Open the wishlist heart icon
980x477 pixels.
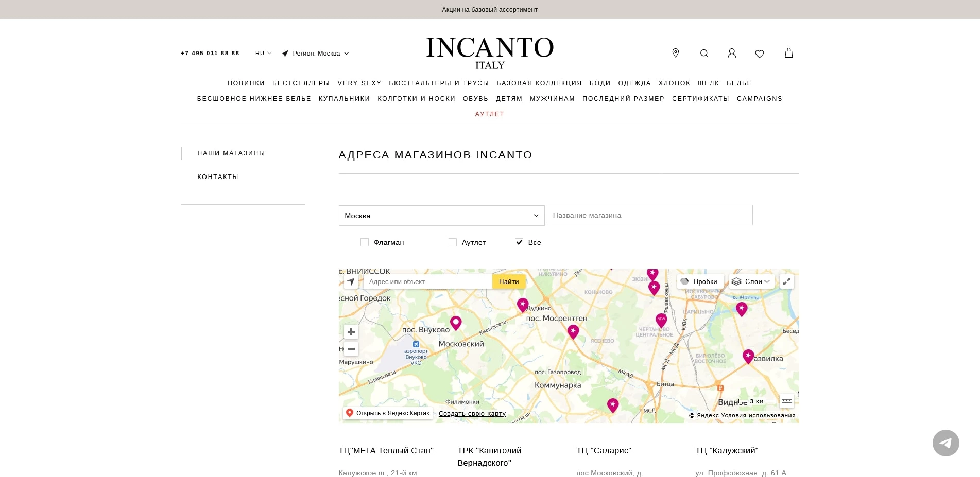click(759, 54)
